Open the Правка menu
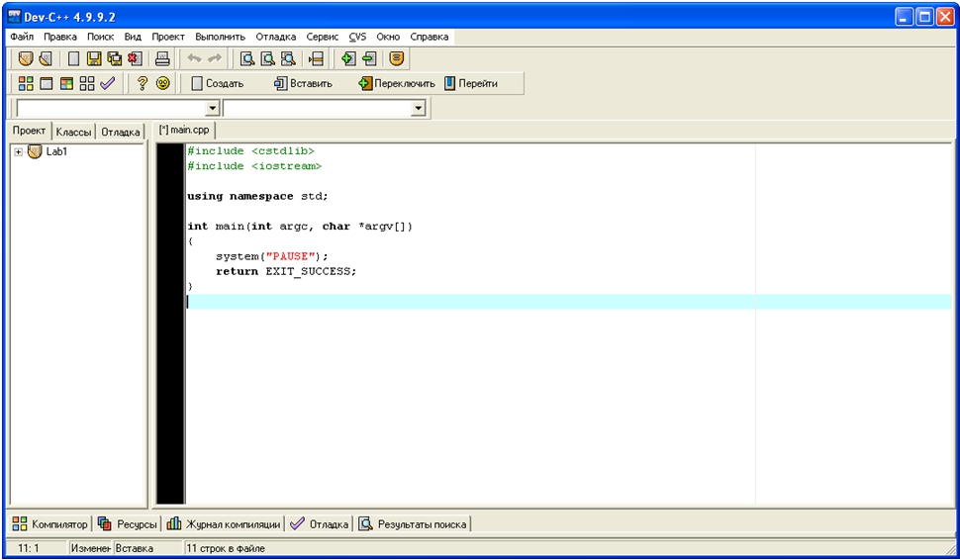The height and width of the screenshot is (560, 960). [60, 37]
